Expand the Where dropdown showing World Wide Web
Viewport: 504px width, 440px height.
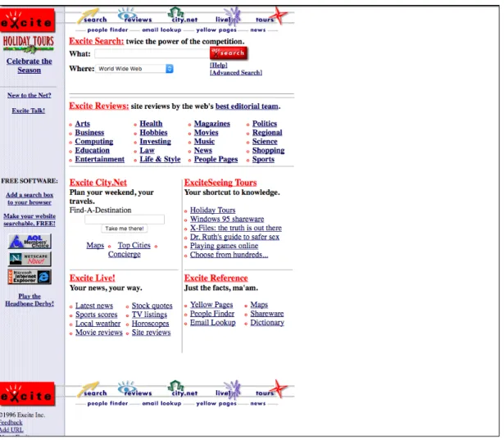[134, 69]
